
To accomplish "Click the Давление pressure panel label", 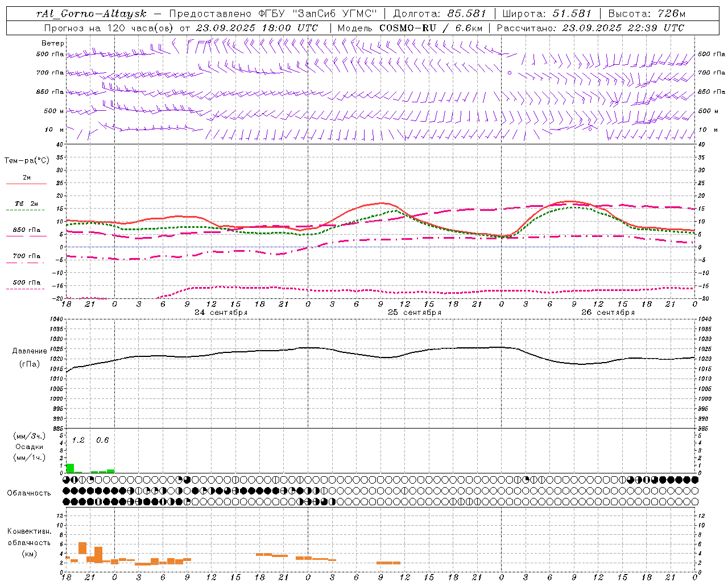I will pyautogui.click(x=30, y=351).
